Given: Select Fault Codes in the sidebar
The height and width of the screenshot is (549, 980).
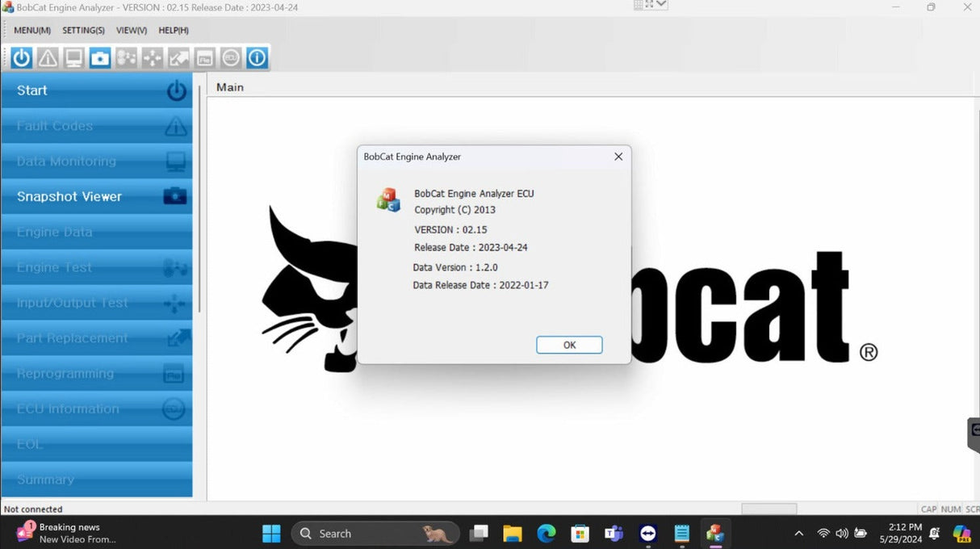Looking at the screenshot, I should [x=97, y=126].
